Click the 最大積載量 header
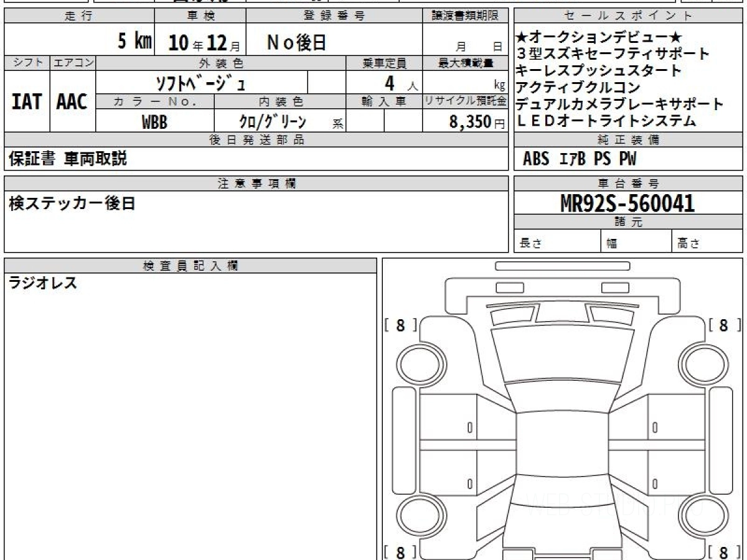The height and width of the screenshot is (560, 747). pos(465,63)
